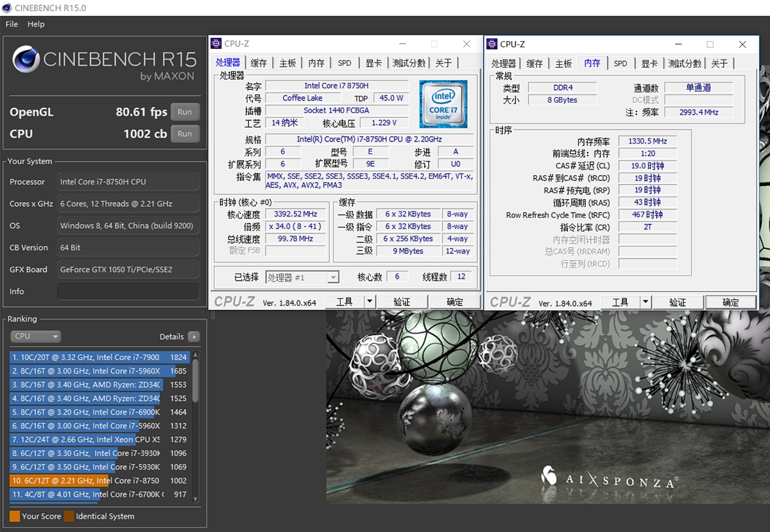Click the Identical System legend swatch
Viewport: 770px width, 532px height.
(x=69, y=516)
